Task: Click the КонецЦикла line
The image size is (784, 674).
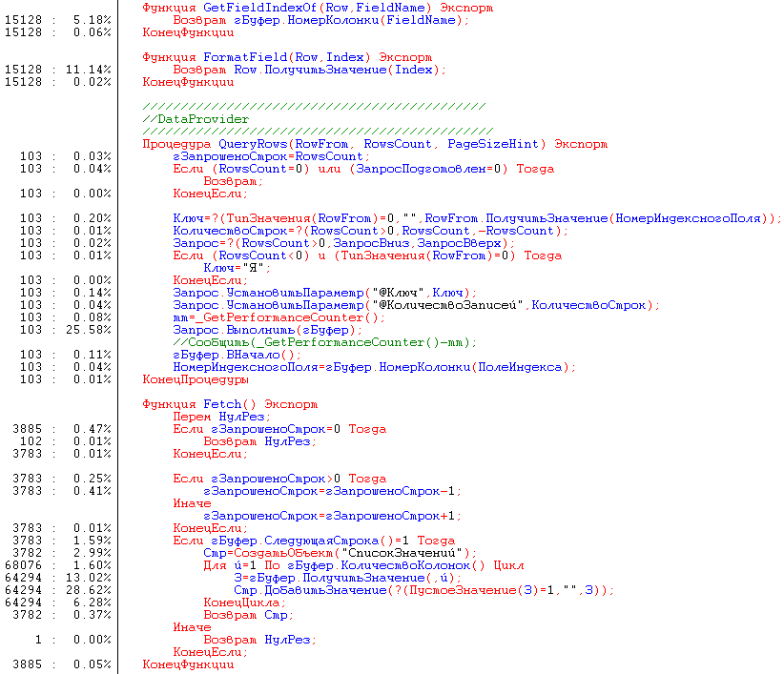Action: 240,603
